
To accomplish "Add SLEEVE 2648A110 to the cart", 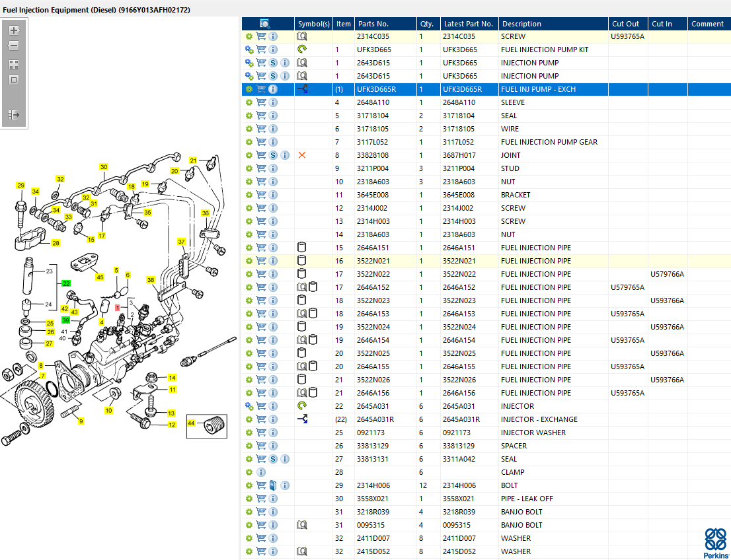I will pos(261,102).
